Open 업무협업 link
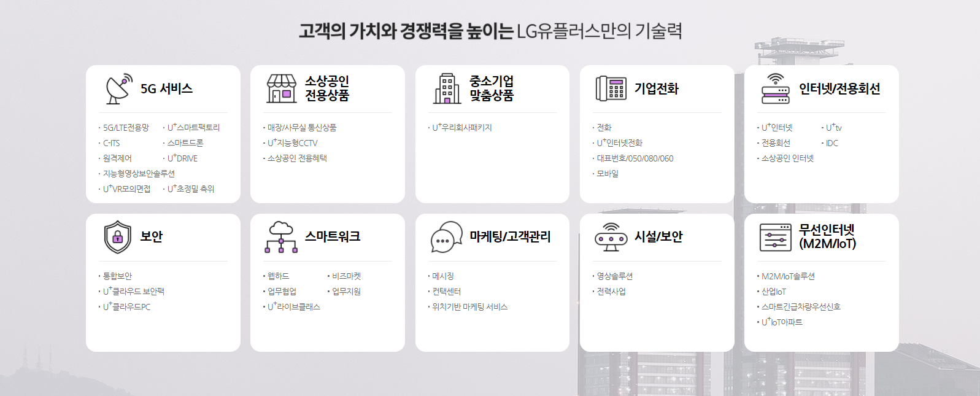980x396 pixels. point(282,292)
